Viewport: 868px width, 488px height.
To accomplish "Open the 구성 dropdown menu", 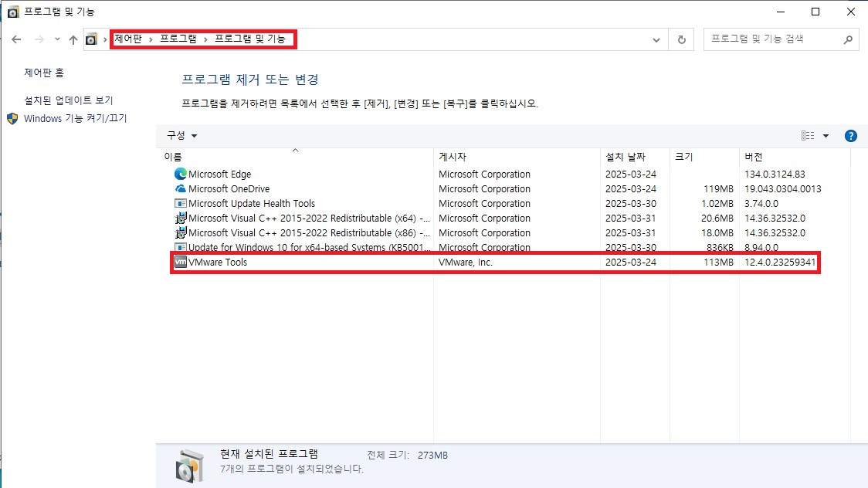I will point(182,136).
